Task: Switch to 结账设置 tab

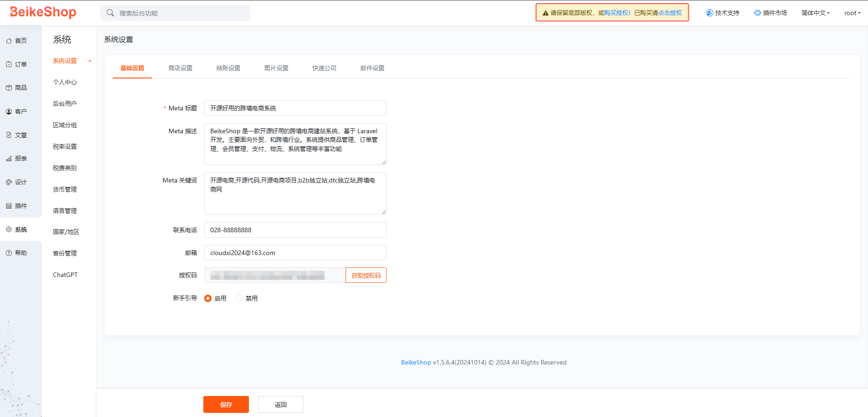Action: (228, 68)
